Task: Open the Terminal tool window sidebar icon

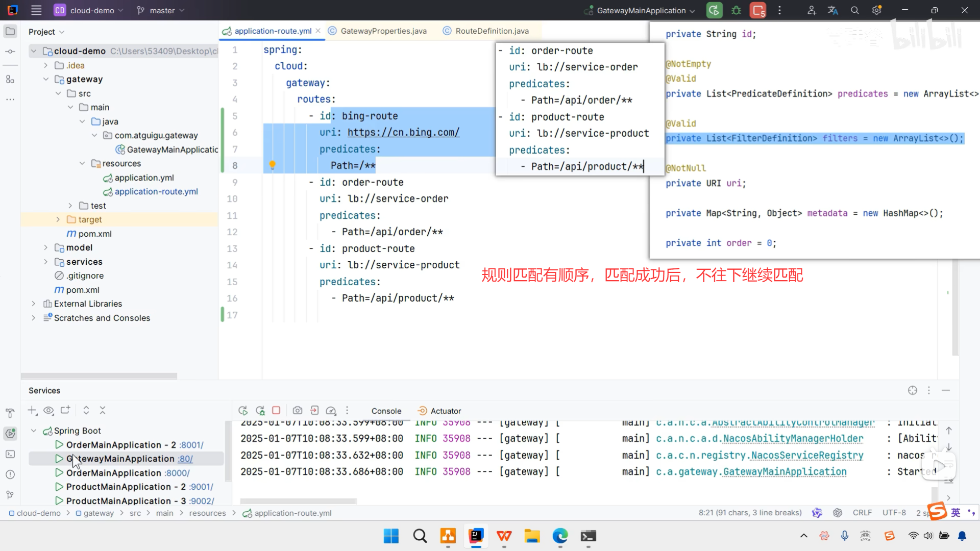Action: [x=10, y=454]
